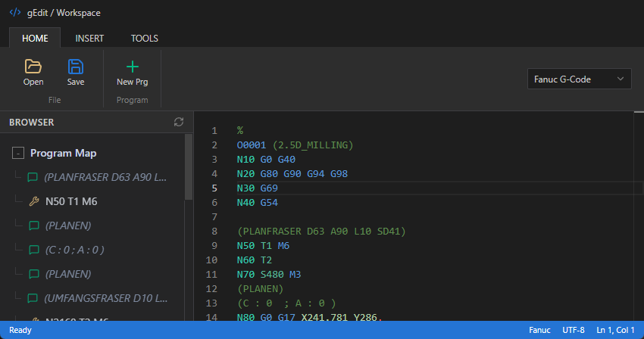Click line number 7 in the gutter
The height and width of the screenshot is (339, 644).
coord(214,216)
